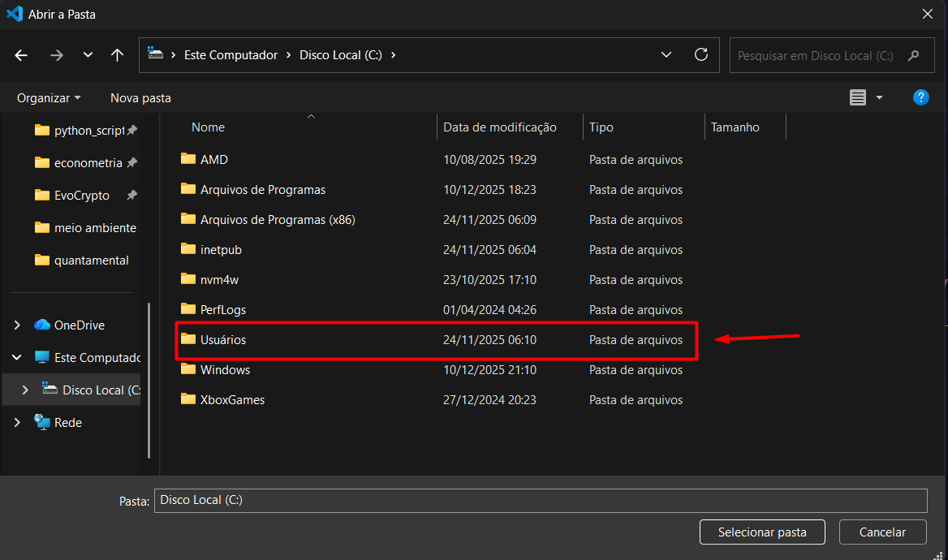Click Nova pasta in the toolbar
Viewport: 948px width, 560px height.
(x=140, y=97)
